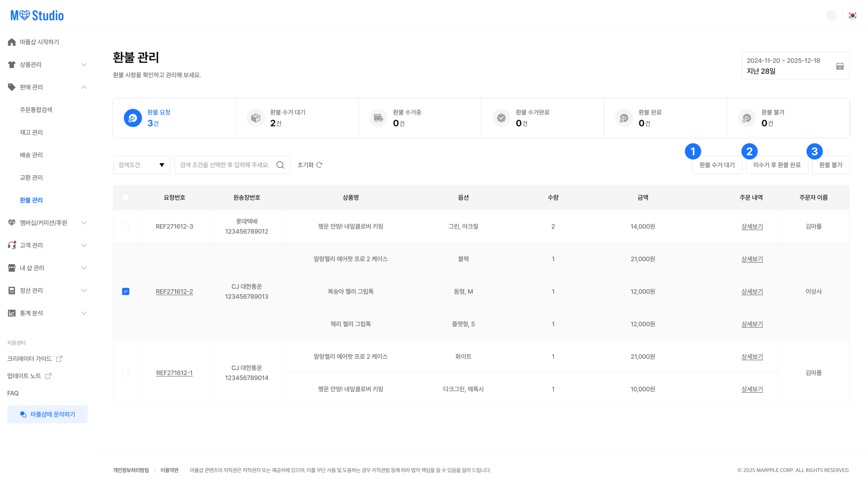Click the 초기화 reset refresh icon
Screen dimensions: 868x488
(x=319, y=165)
